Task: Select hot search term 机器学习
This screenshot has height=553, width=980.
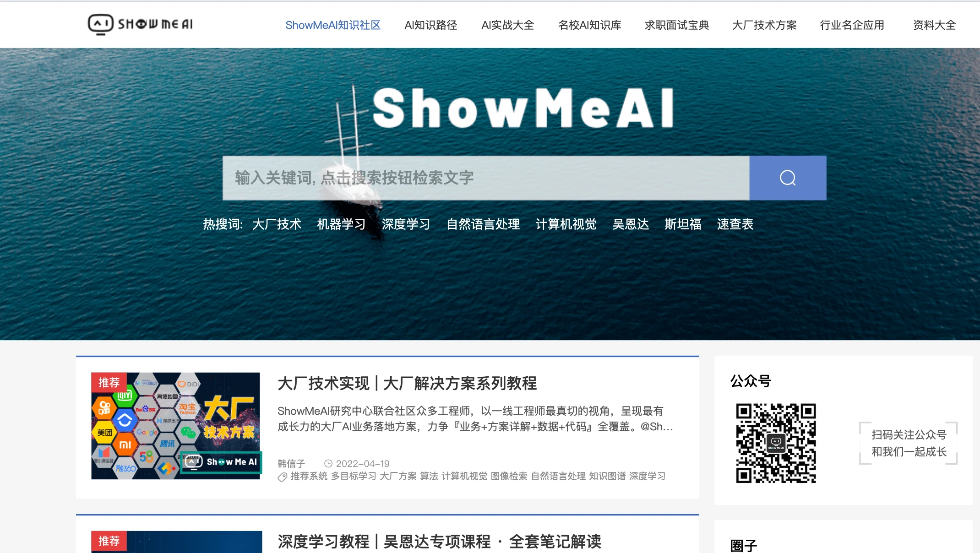Action: [341, 224]
